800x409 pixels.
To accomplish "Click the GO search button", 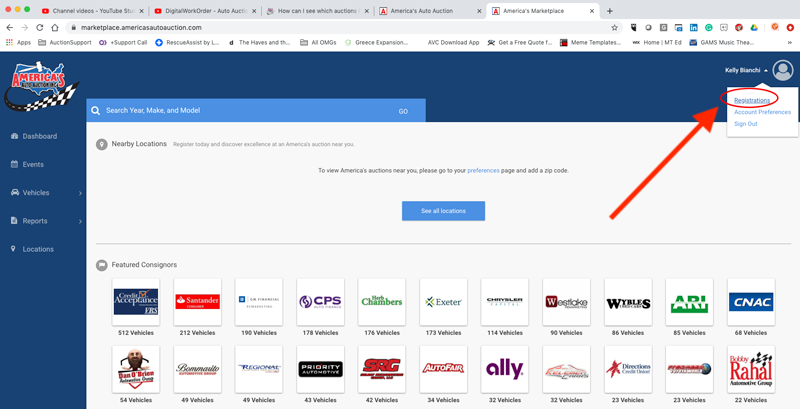I will coord(403,111).
